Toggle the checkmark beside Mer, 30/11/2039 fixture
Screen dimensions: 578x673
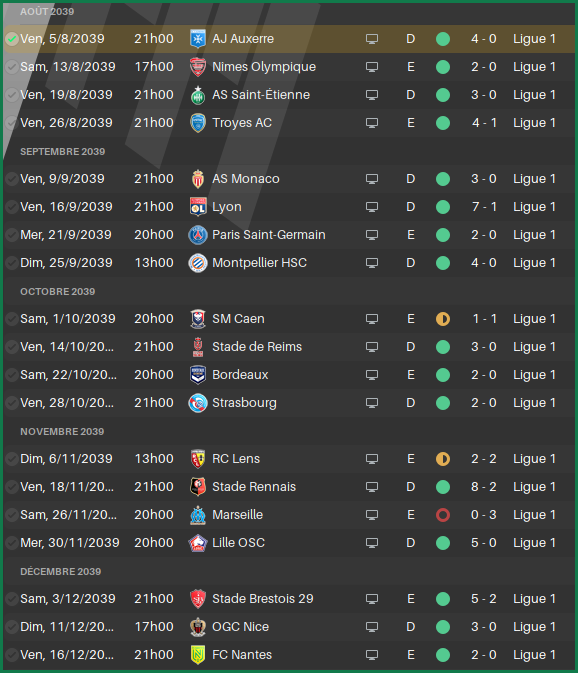12,543
